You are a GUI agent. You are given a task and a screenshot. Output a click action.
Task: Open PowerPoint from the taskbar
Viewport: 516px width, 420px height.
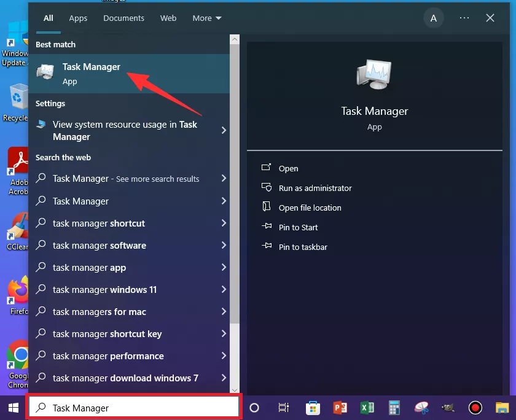340,407
